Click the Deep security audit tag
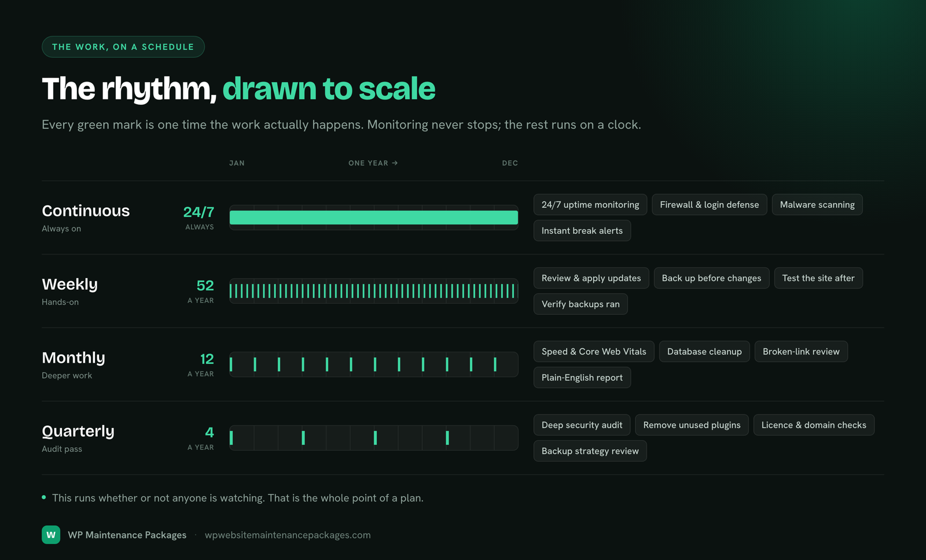Image resolution: width=926 pixels, height=560 pixels. point(582,425)
